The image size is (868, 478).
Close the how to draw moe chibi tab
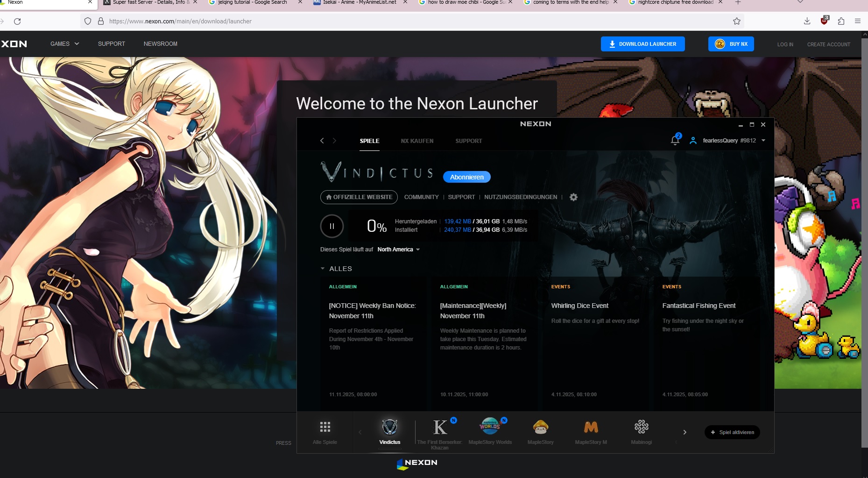click(510, 2)
